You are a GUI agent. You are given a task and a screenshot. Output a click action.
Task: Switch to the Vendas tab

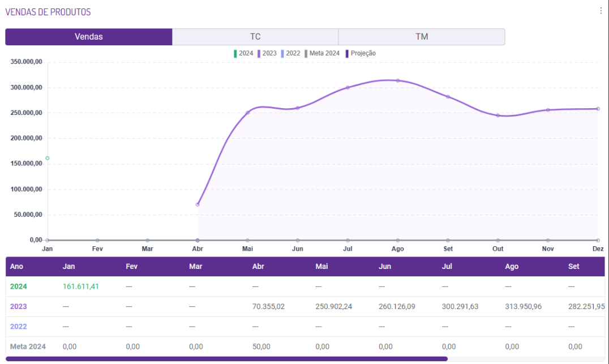[89, 37]
